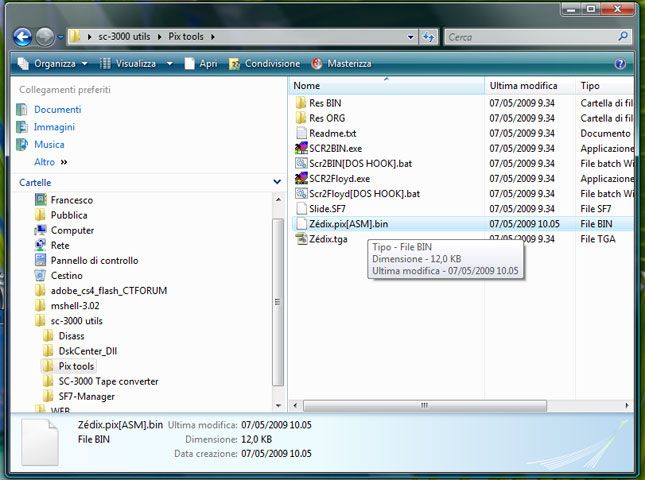Select Res BIN folder icon
This screenshot has width=645, height=480.
301,103
